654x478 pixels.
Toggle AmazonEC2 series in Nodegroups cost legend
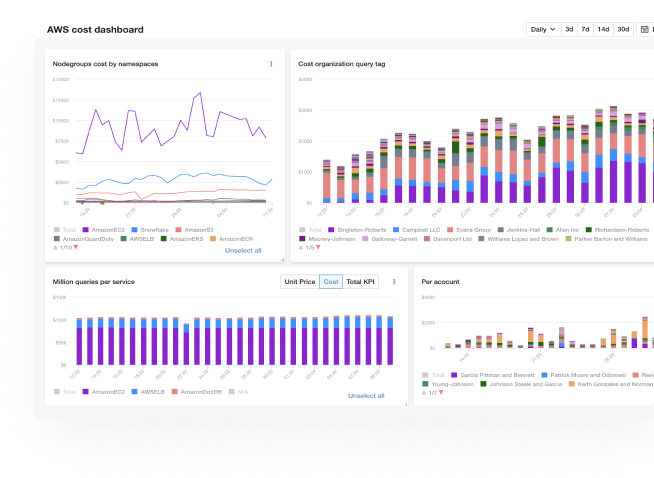pyautogui.click(x=104, y=230)
